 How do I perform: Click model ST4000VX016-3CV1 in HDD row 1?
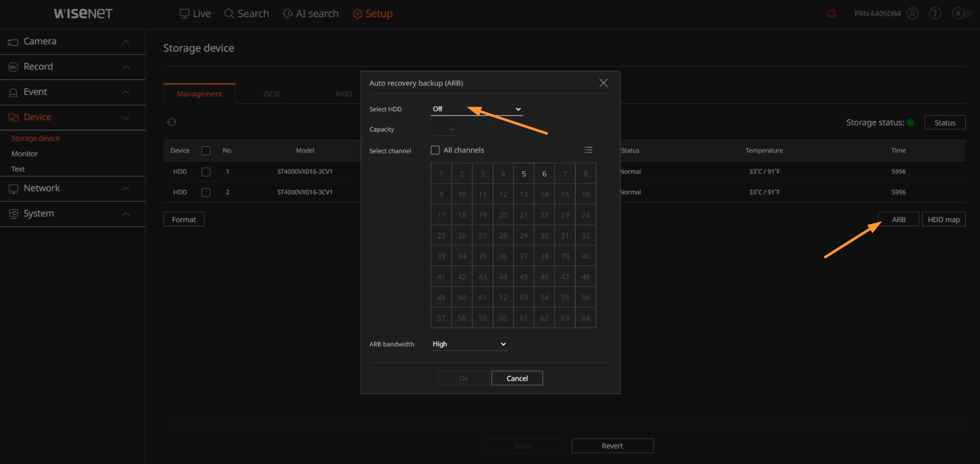pyautogui.click(x=305, y=172)
